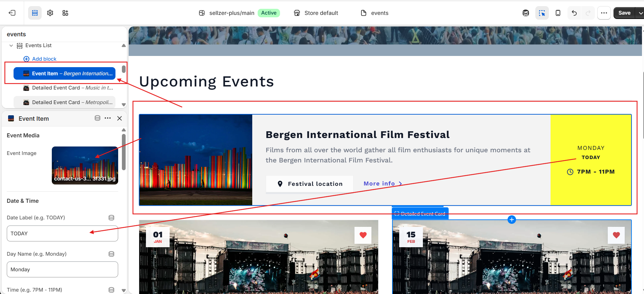Click the clock icon beside 7PM - 11PM
This screenshot has width=644, height=294.
click(570, 172)
